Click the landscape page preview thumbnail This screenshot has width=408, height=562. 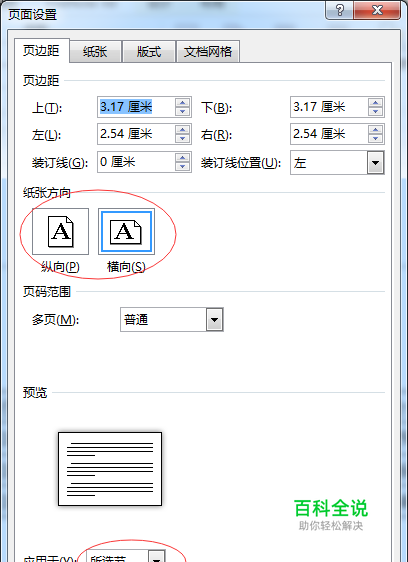tap(110, 469)
